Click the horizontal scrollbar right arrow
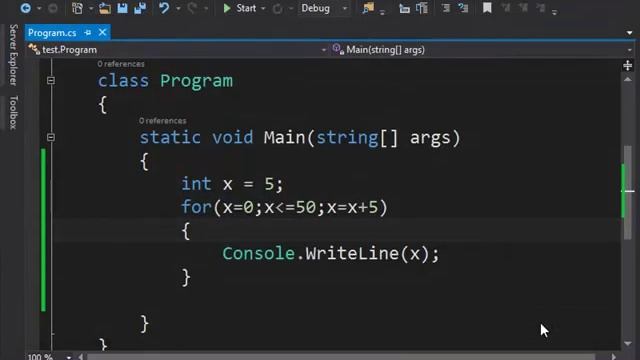This screenshot has height=360, width=640. click(x=613, y=357)
